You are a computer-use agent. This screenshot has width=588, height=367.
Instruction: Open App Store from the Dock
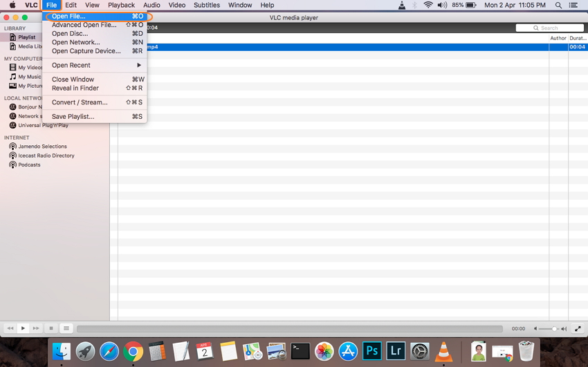[x=348, y=352]
